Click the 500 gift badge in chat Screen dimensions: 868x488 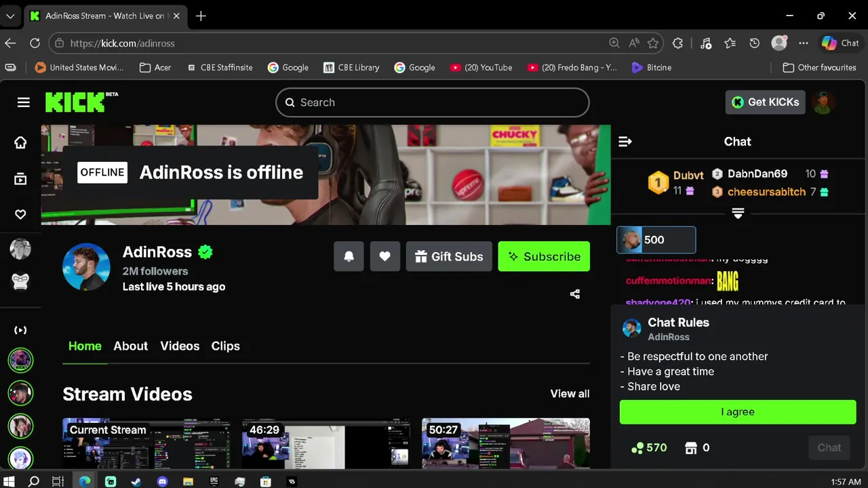[656, 239]
